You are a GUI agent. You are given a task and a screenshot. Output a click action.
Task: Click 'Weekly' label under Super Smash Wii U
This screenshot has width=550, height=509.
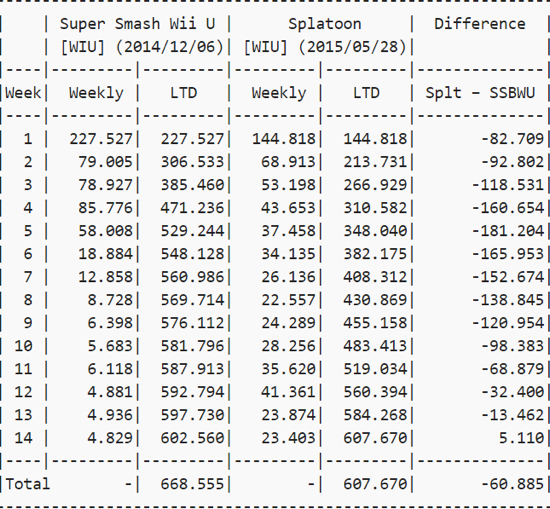[96, 93]
